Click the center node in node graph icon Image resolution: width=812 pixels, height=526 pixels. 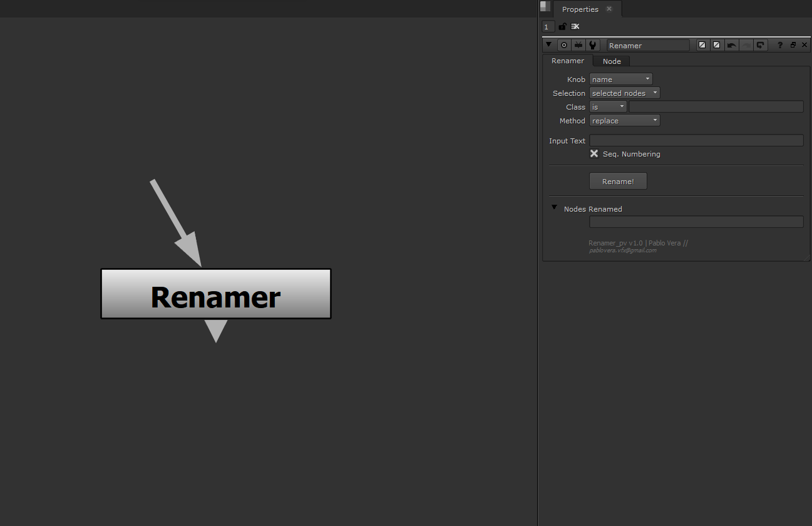coord(564,44)
